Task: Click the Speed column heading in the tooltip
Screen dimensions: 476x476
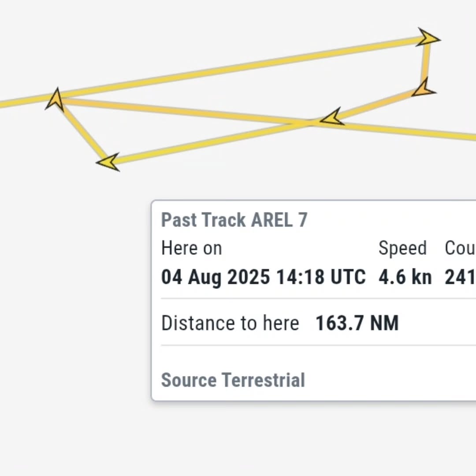Action: (402, 248)
